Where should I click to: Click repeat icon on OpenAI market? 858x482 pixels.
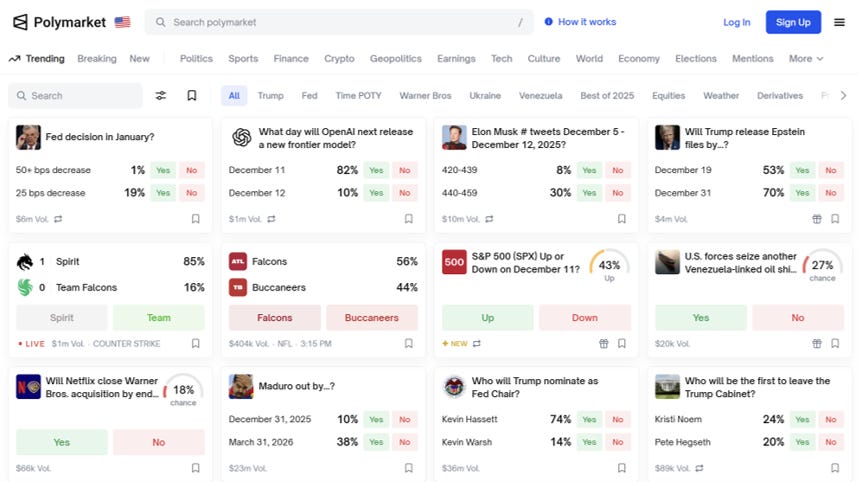click(271, 219)
